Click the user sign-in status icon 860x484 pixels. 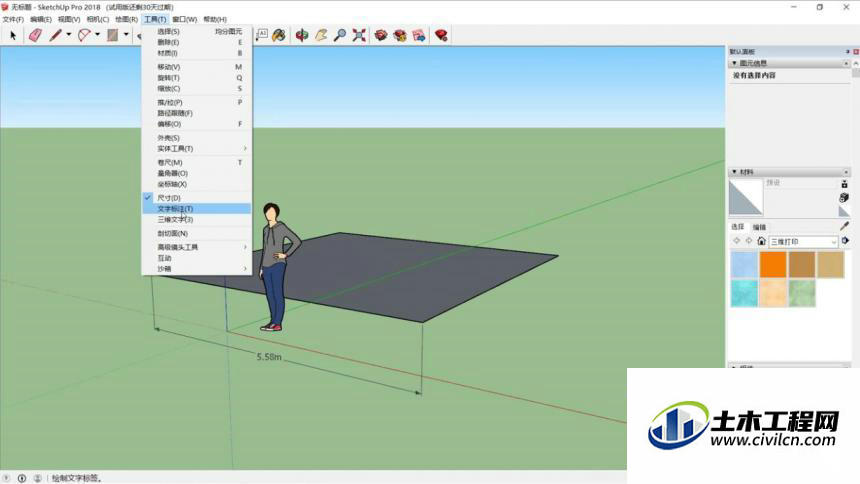tap(37, 478)
